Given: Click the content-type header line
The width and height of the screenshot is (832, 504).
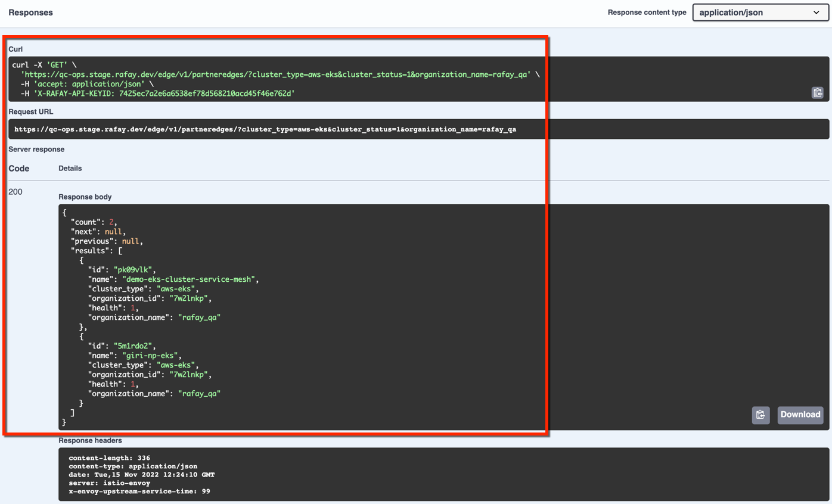Looking at the screenshot, I should [133, 466].
